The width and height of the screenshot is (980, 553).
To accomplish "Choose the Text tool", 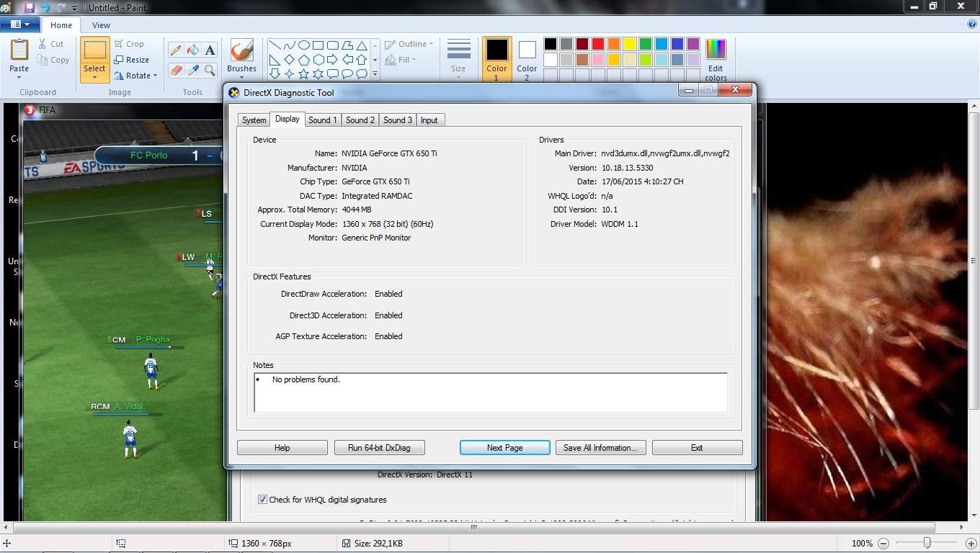I will click(210, 50).
